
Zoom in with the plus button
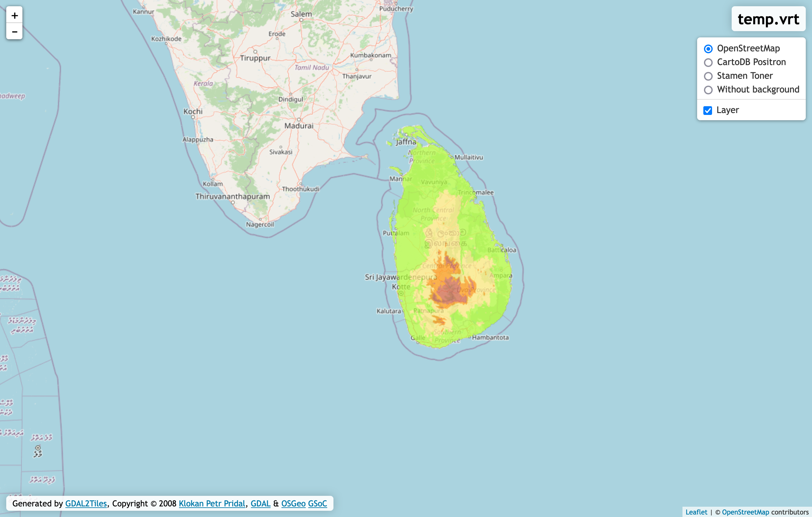tap(15, 15)
